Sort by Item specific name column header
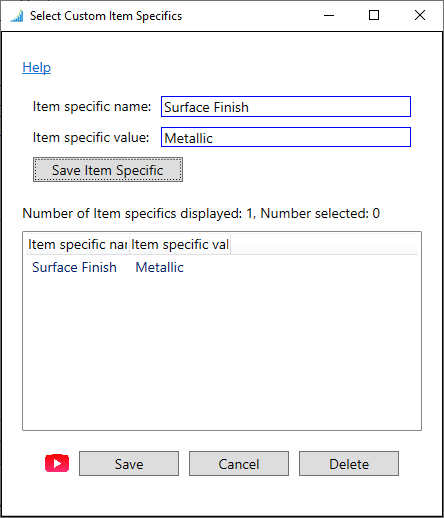Screen dimensions: 444x518 click(x=78, y=244)
